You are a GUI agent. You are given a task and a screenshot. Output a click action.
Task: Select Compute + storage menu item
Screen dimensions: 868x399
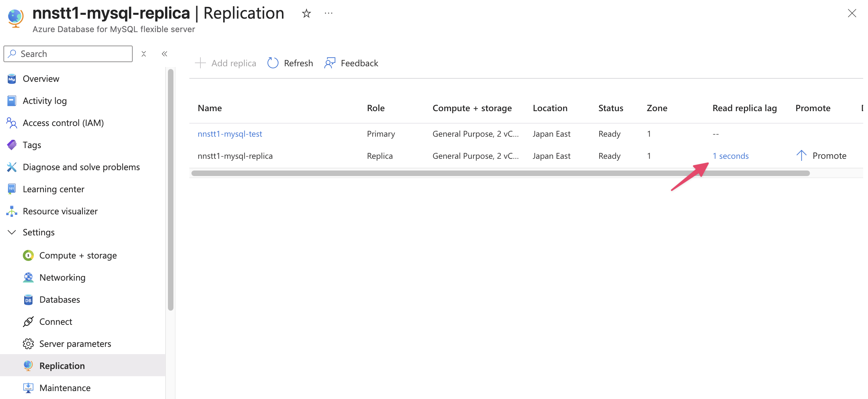[78, 255]
